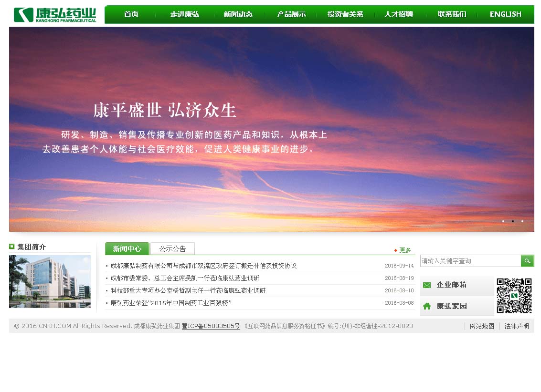Select the second banner slide dot
Viewport: 541px width, 392px height.
point(513,221)
